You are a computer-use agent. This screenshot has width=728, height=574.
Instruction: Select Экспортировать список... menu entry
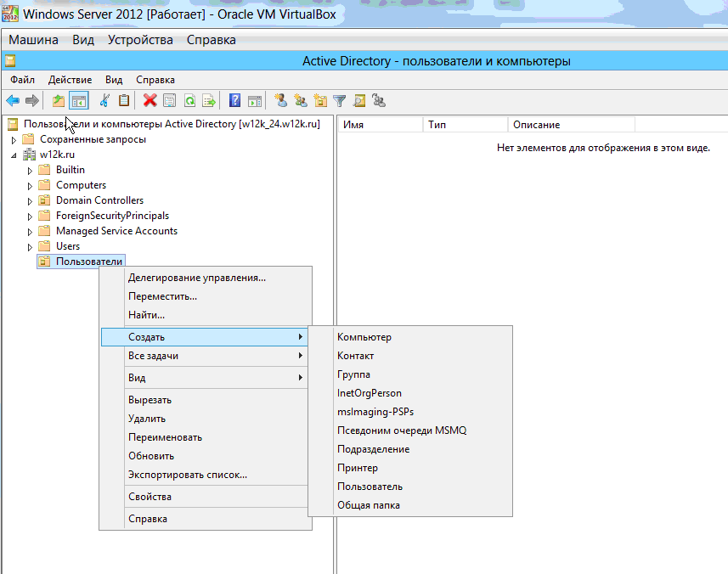click(204, 475)
